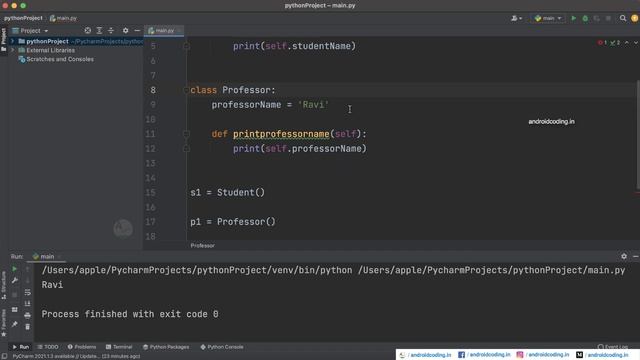Click the main.py path in console
The height and width of the screenshot is (360, 640).
coord(491,270)
